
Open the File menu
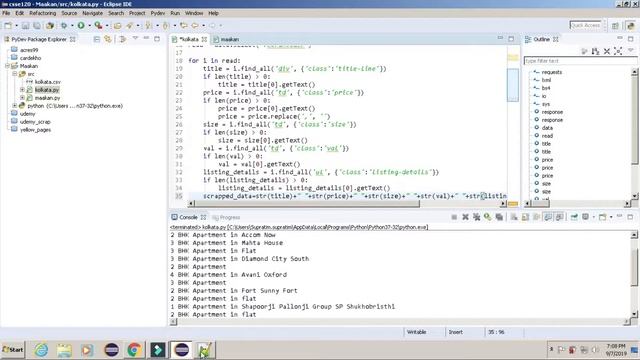pyautogui.click(x=6, y=13)
